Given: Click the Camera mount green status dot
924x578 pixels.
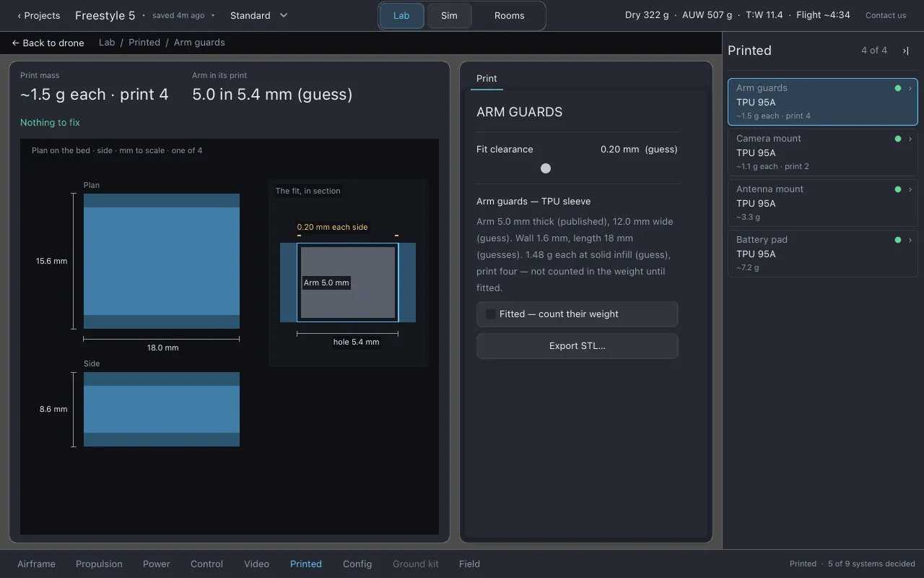Looking at the screenshot, I should (x=898, y=139).
